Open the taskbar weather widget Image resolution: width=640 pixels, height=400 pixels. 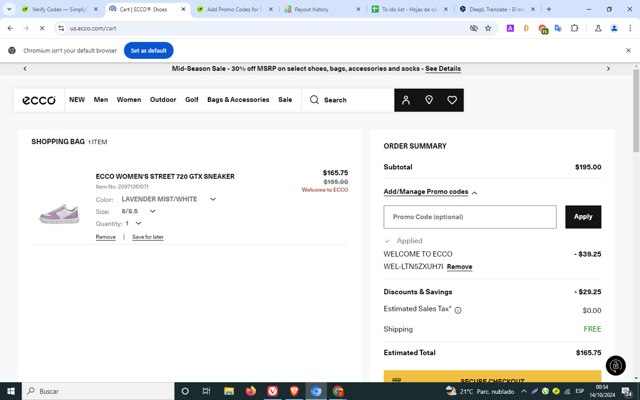(480, 391)
